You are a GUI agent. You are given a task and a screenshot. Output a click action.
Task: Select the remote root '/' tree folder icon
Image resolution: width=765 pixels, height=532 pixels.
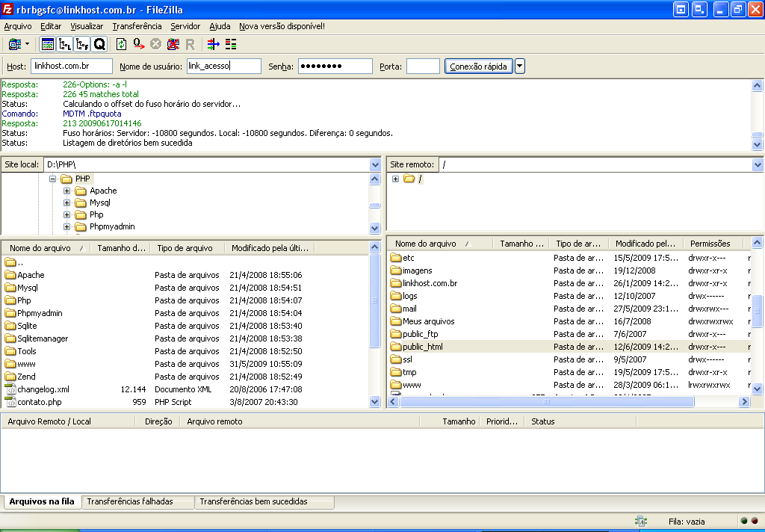[409, 179]
